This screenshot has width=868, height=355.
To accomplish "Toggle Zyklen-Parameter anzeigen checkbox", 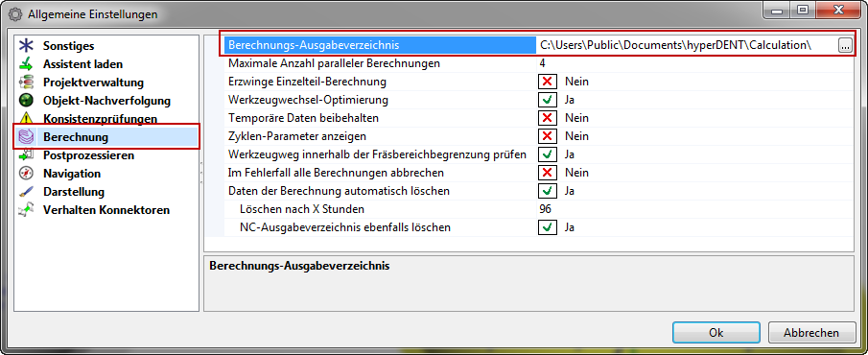I will pyautogui.click(x=548, y=136).
